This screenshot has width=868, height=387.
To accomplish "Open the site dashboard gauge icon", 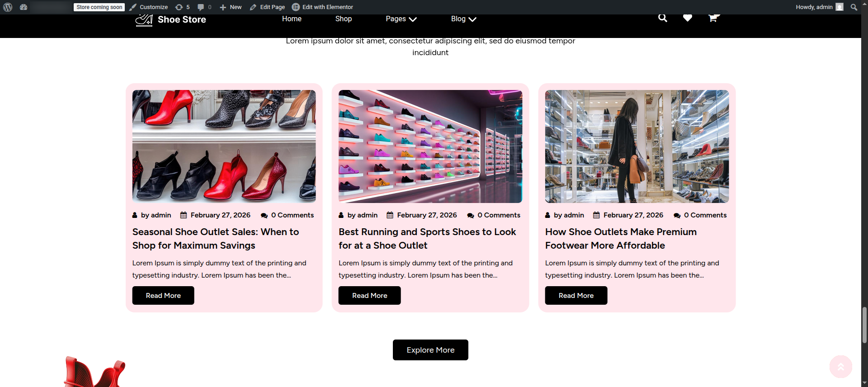I will 24,7.
